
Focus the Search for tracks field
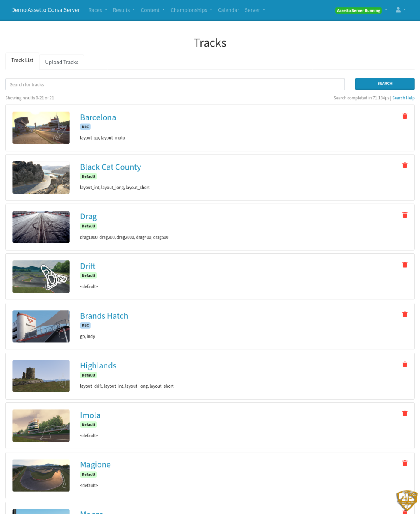click(175, 84)
